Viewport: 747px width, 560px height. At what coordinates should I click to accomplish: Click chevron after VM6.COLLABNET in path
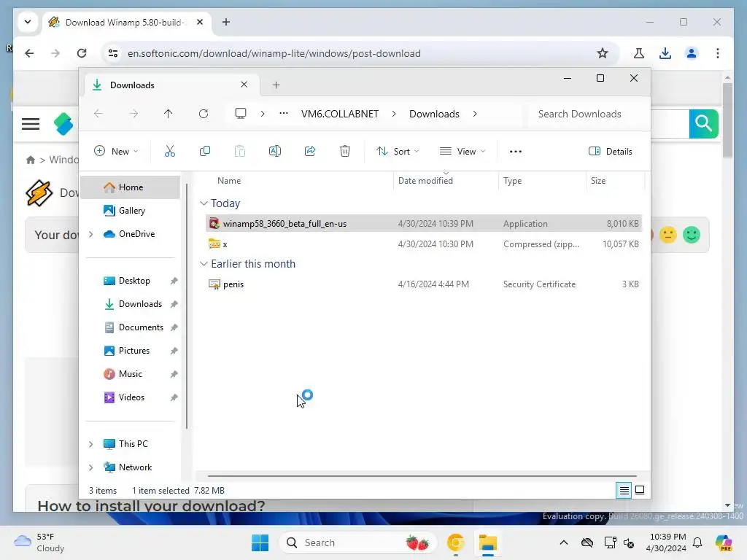(394, 114)
